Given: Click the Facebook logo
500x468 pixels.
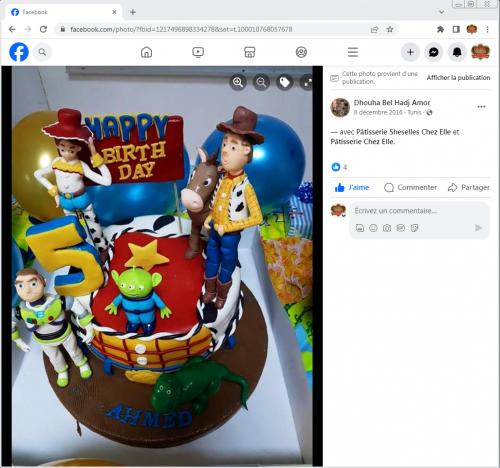Looking at the screenshot, I should 19,52.
